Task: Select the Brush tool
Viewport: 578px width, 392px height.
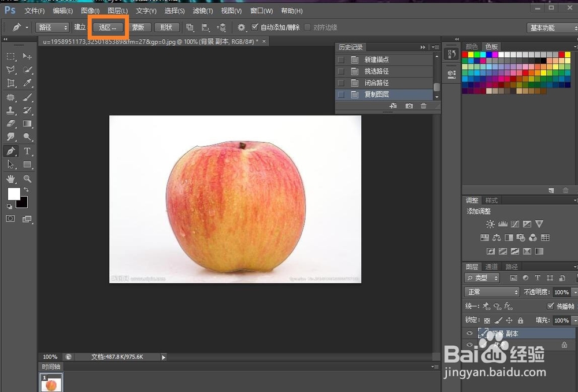Action: point(27,97)
